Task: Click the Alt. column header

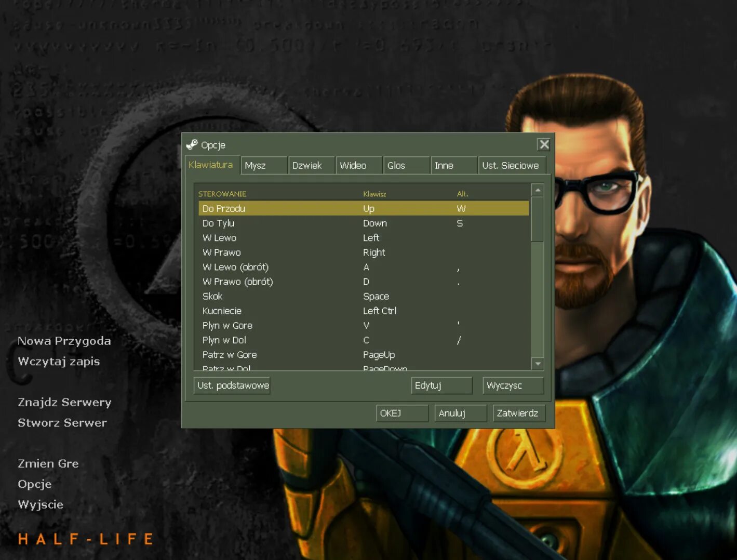Action: tap(462, 194)
